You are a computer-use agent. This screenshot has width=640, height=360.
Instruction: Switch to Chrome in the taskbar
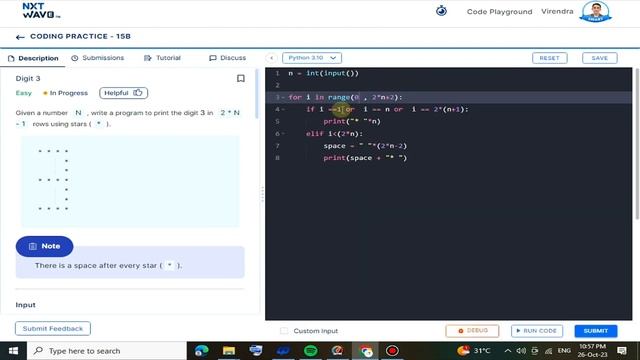pyautogui.click(x=365, y=351)
